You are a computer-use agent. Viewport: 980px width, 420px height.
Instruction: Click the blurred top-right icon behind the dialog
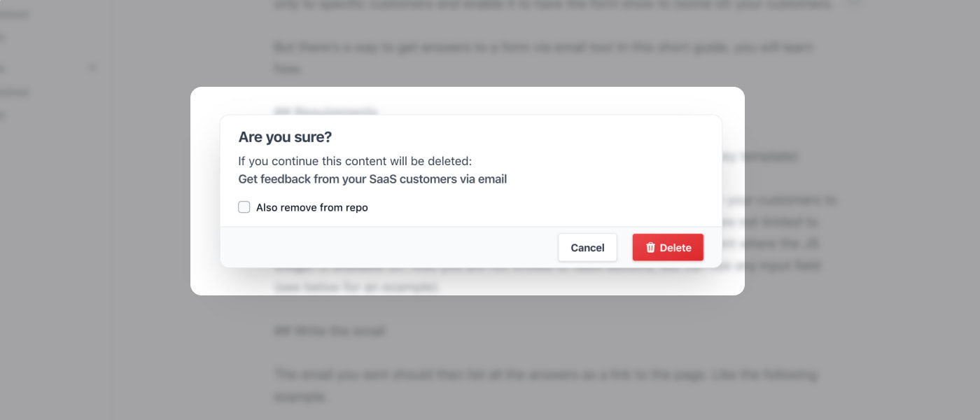[x=853, y=4]
